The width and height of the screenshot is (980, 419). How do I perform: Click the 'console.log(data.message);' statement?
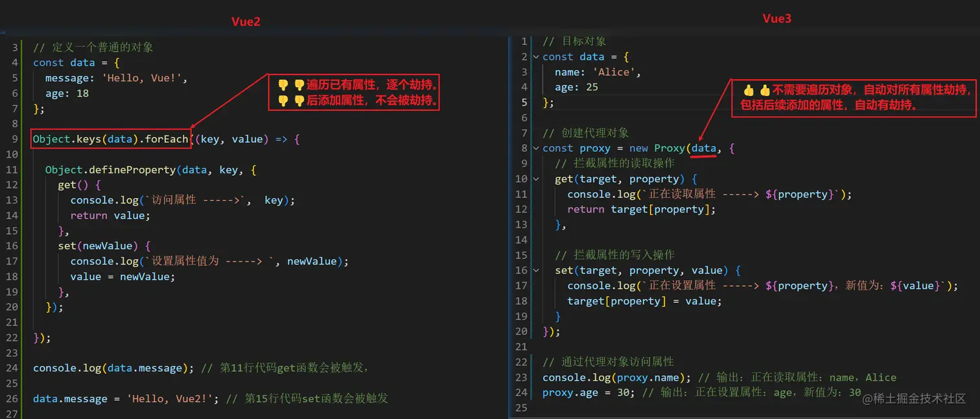coord(113,368)
